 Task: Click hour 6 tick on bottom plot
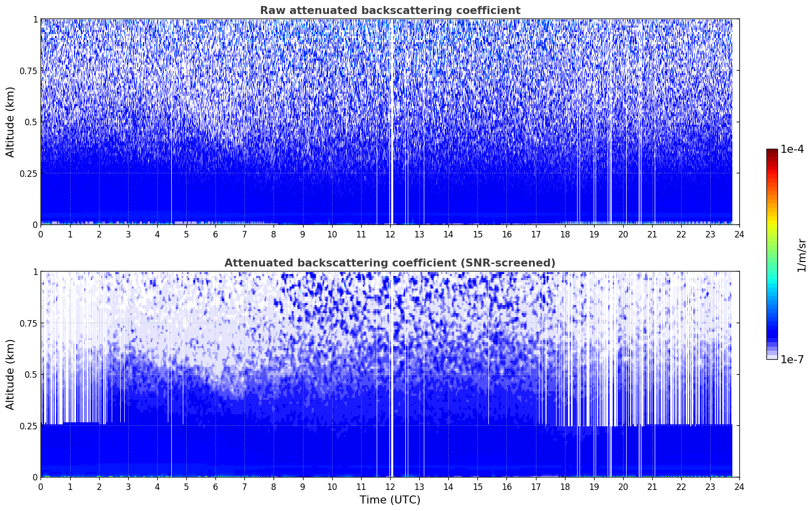(215, 486)
